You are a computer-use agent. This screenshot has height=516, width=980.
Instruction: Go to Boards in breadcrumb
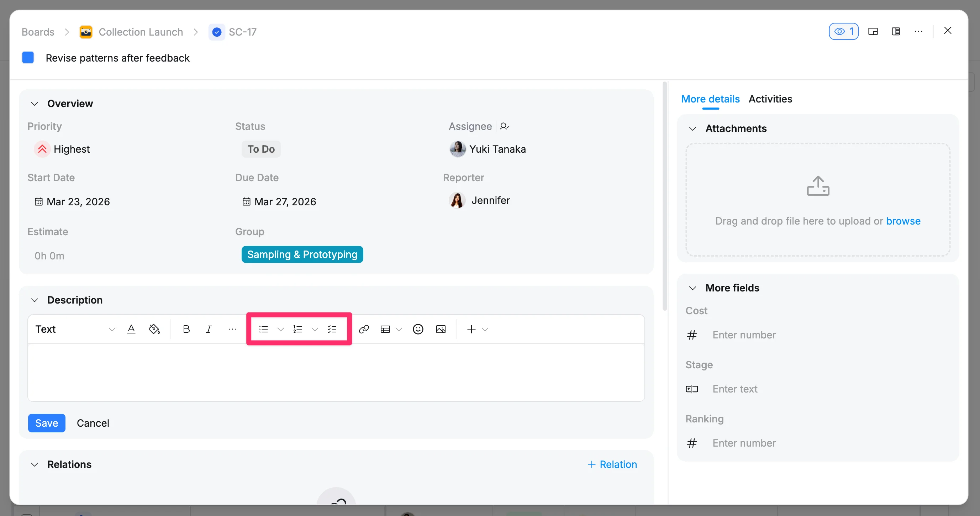[38, 32]
